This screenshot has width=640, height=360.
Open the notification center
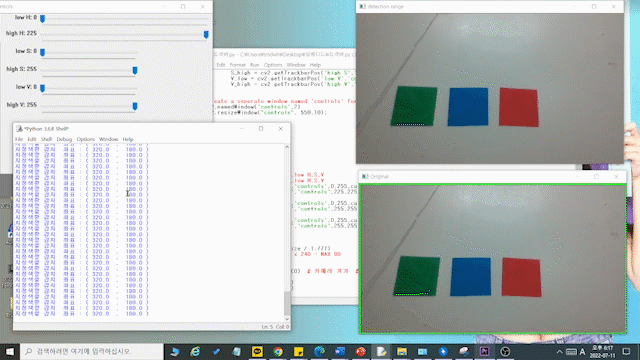(626, 351)
